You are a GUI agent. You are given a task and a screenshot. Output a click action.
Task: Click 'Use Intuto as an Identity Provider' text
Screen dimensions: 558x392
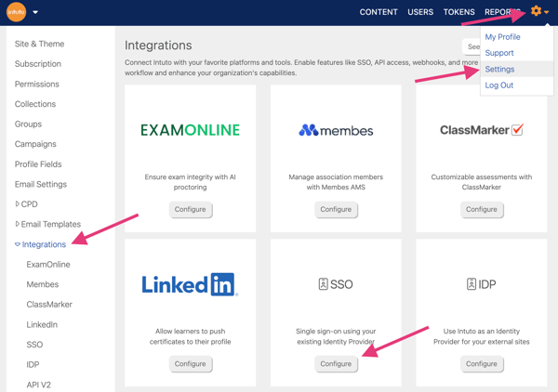tap(482, 336)
